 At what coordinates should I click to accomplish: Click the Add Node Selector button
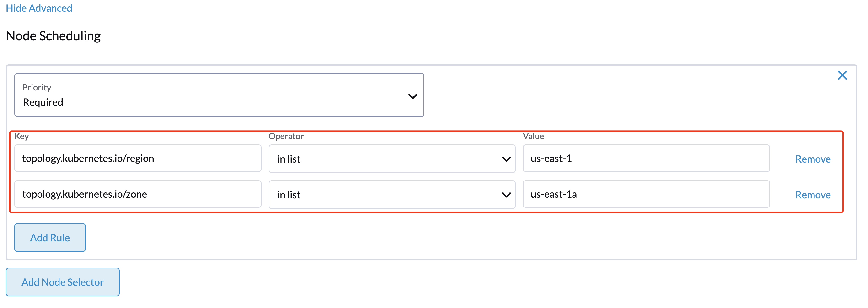63,282
